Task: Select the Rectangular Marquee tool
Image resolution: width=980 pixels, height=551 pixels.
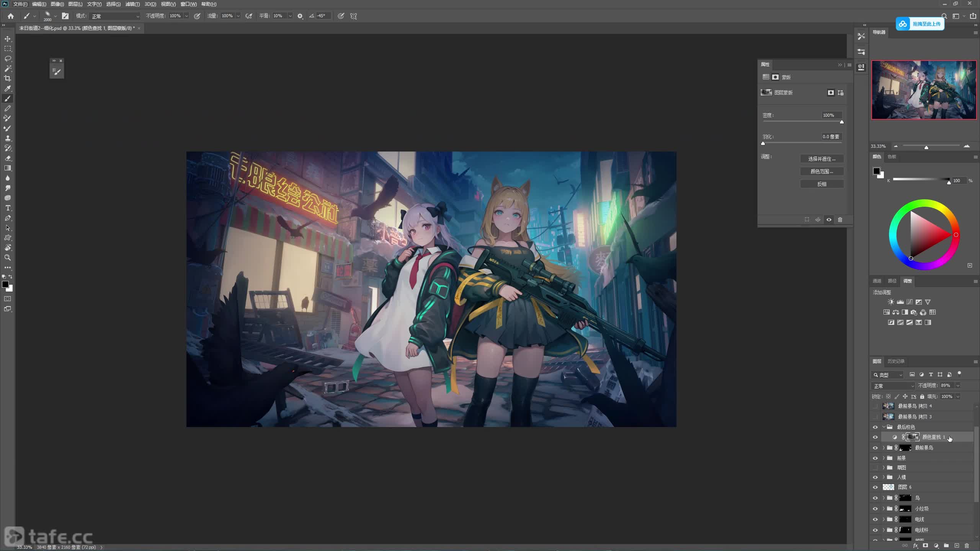Action: (x=8, y=49)
